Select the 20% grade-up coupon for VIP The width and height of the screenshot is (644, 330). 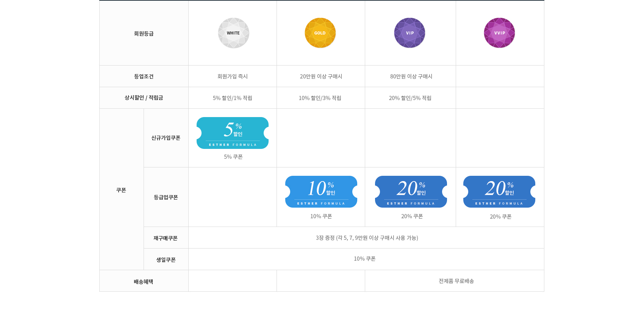(x=411, y=192)
